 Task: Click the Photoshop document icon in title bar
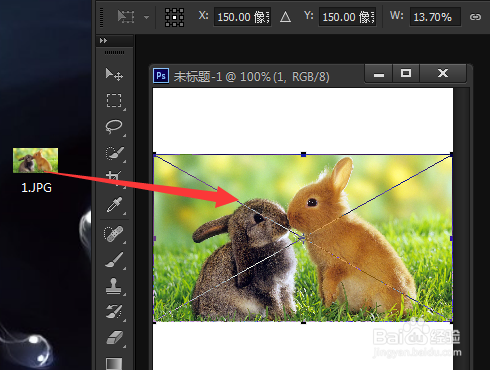pyautogui.click(x=161, y=76)
